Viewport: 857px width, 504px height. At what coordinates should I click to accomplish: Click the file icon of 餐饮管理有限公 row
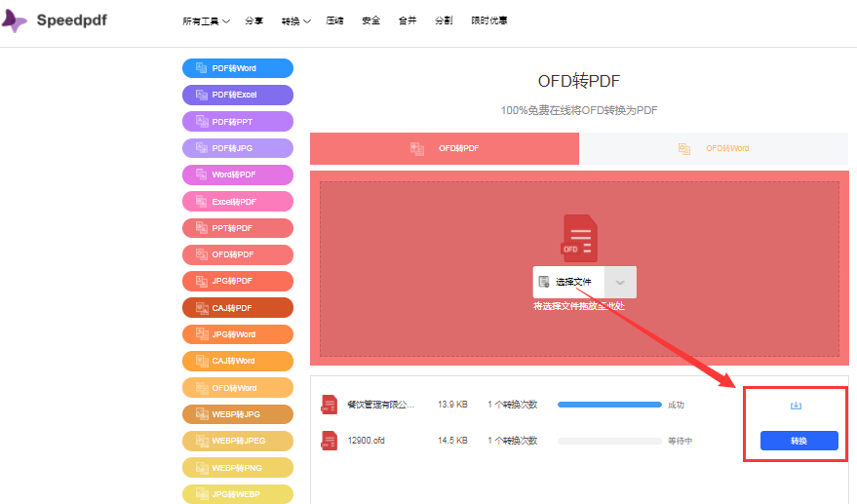[x=329, y=405]
